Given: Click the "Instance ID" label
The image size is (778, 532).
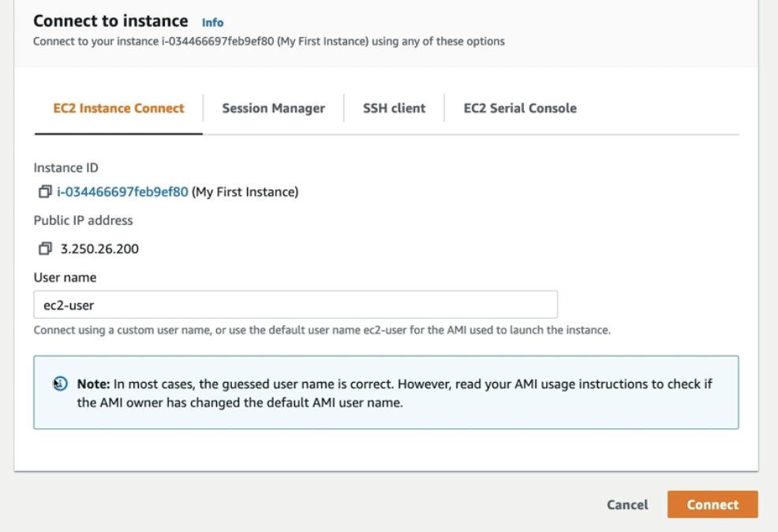Looking at the screenshot, I should click(65, 167).
